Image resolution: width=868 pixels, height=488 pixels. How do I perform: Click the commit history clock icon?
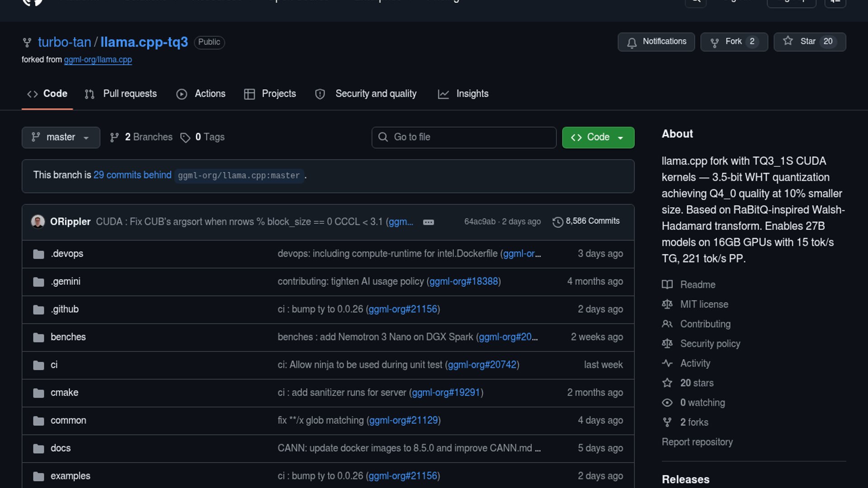point(558,222)
